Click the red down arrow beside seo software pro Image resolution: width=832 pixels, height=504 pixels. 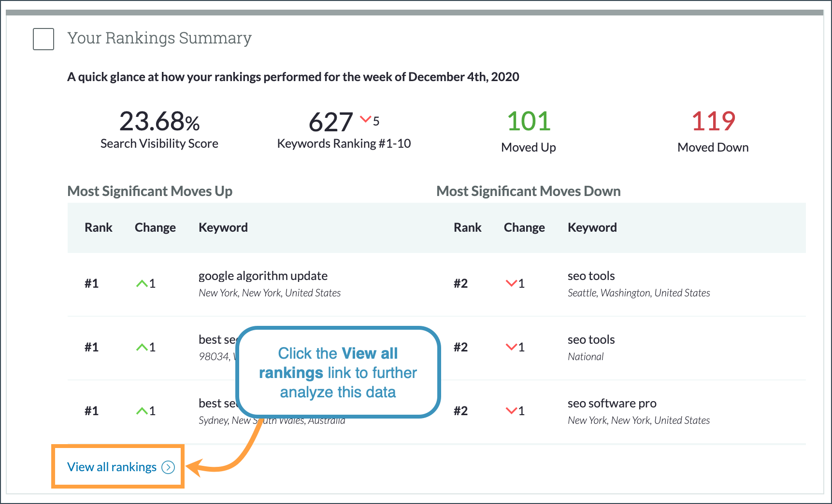tap(511, 410)
